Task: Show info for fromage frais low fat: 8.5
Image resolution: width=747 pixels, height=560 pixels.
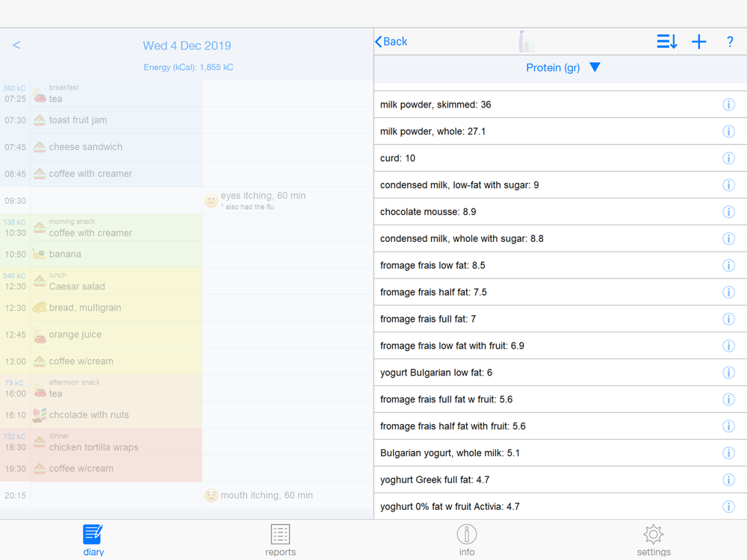Action: point(728,265)
